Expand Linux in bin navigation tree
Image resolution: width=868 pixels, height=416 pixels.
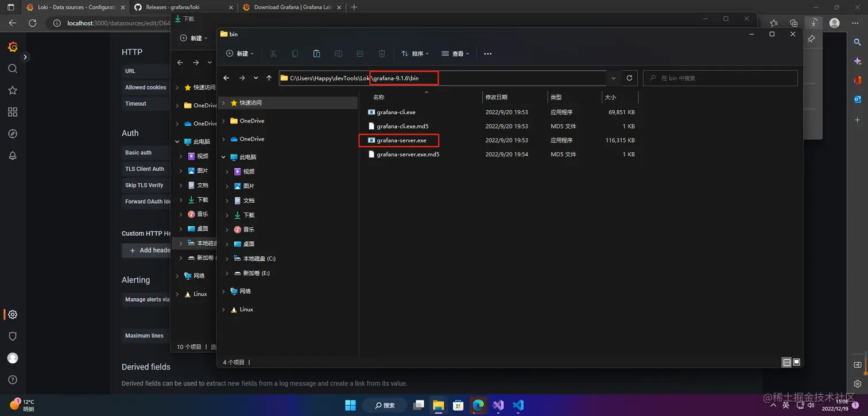(223, 310)
